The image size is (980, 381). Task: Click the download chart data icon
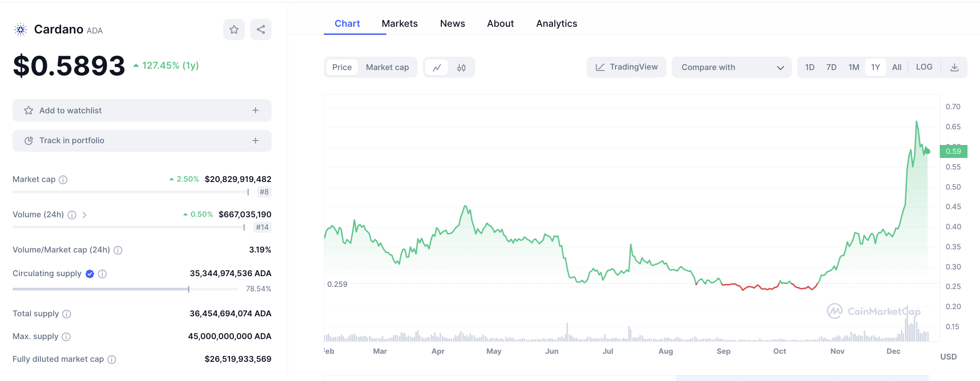click(954, 67)
